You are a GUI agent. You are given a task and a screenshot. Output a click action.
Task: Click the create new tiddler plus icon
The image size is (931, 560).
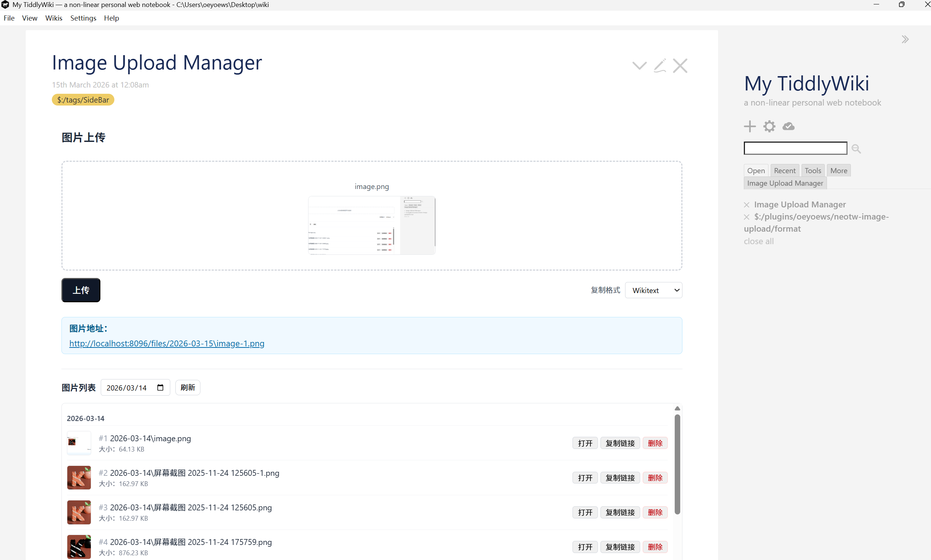(x=749, y=126)
